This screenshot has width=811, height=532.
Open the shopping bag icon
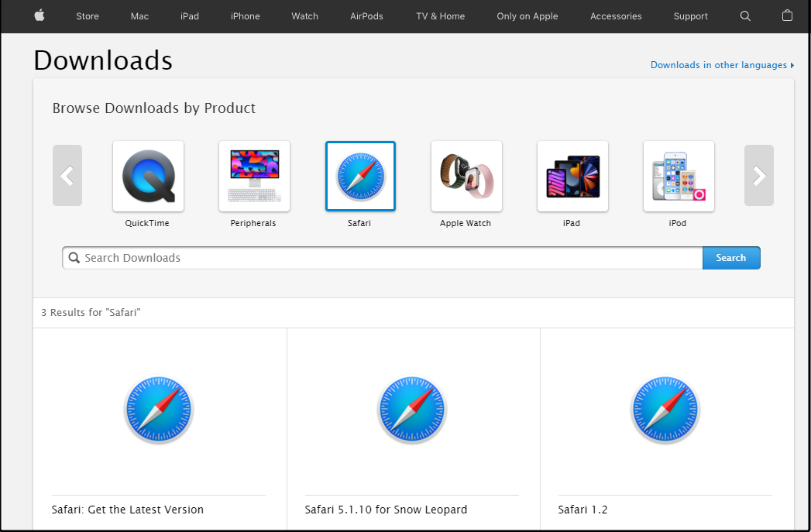787,15
